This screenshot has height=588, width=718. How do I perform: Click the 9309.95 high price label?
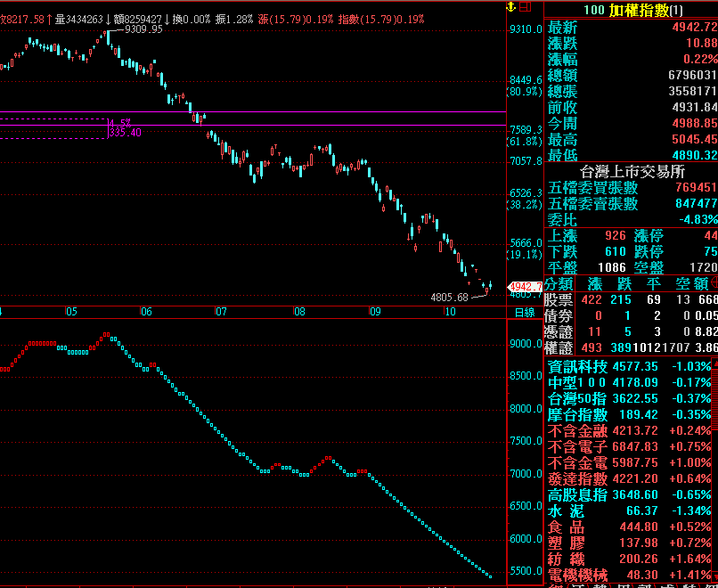pos(143,29)
